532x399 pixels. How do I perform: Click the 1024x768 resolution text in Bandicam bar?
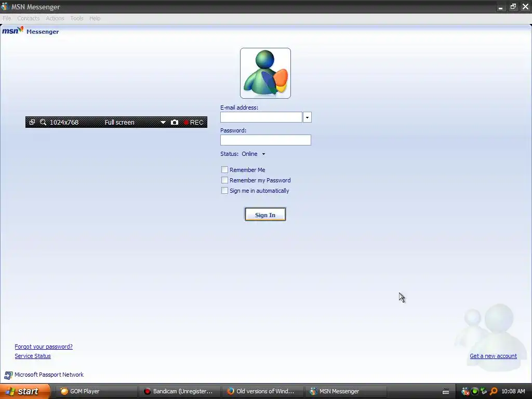(64, 122)
